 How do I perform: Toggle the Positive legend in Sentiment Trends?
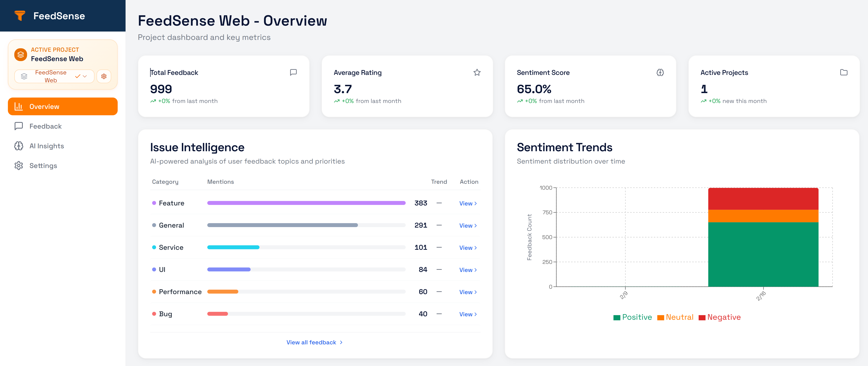pyautogui.click(x=633, y=317)
